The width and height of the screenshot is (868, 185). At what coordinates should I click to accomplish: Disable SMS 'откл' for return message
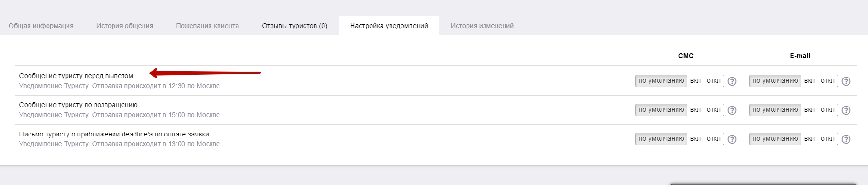coord(714,110)
